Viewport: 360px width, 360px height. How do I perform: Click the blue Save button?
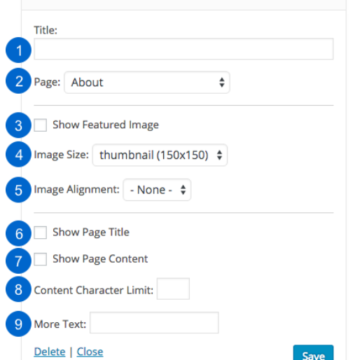(x=313, y=353)
